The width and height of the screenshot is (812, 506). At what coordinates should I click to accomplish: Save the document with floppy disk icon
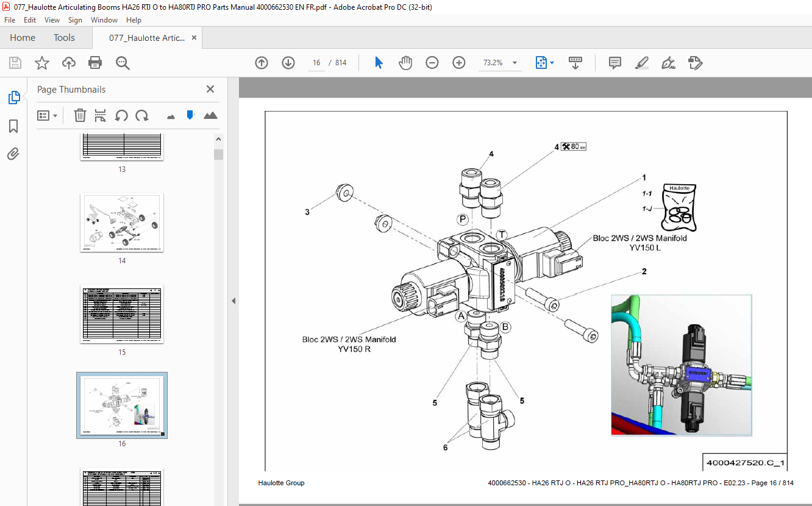point(15,63)
